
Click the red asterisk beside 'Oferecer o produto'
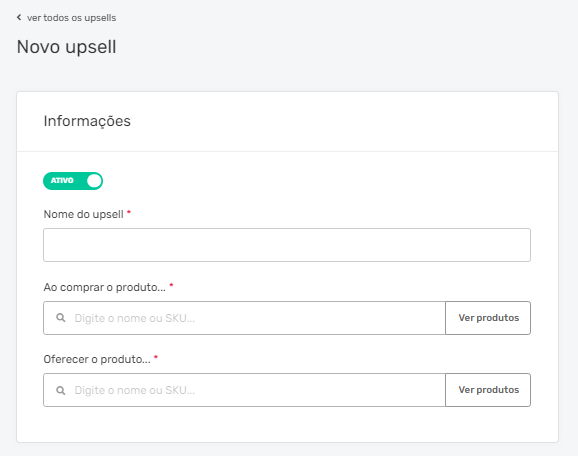pos(156,357)
